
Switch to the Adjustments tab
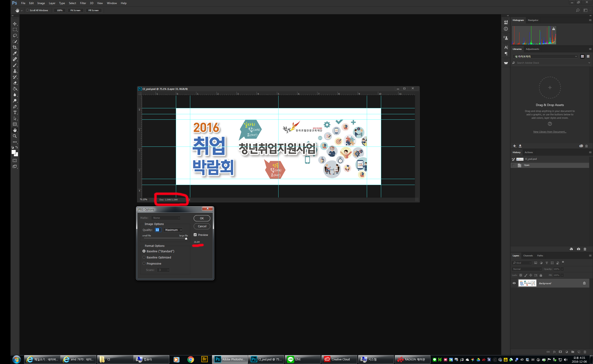coord(532,49)
